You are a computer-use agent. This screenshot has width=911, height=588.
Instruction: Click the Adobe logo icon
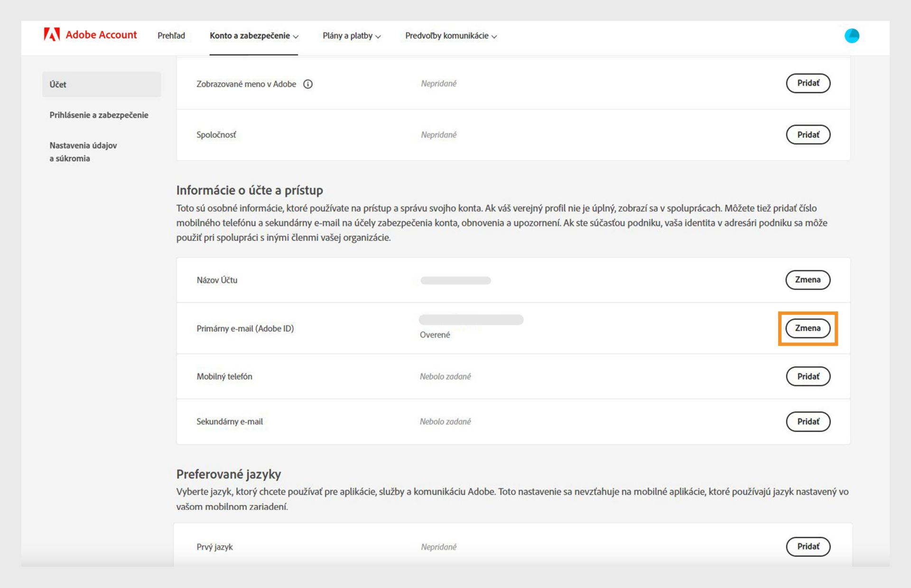click(52, 35)
